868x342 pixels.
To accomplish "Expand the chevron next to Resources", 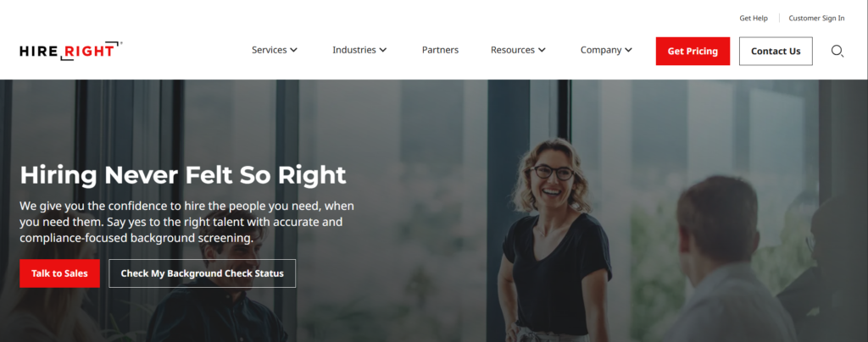I will tap(542, 50).
